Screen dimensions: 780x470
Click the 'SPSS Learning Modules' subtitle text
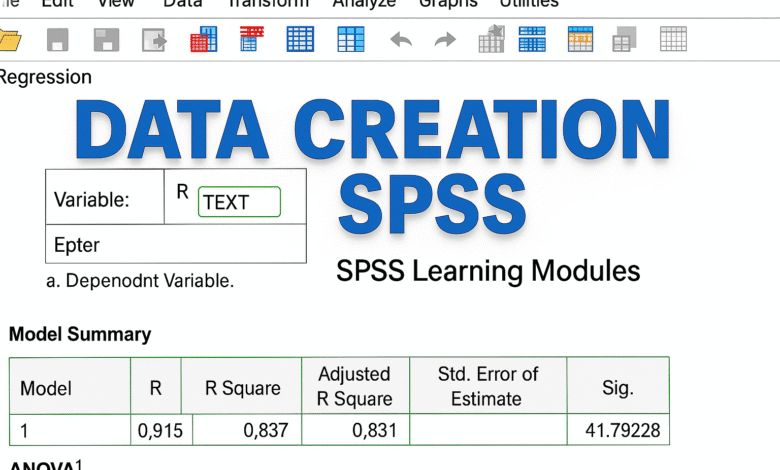pyautogui.click(x=488, y=271)
